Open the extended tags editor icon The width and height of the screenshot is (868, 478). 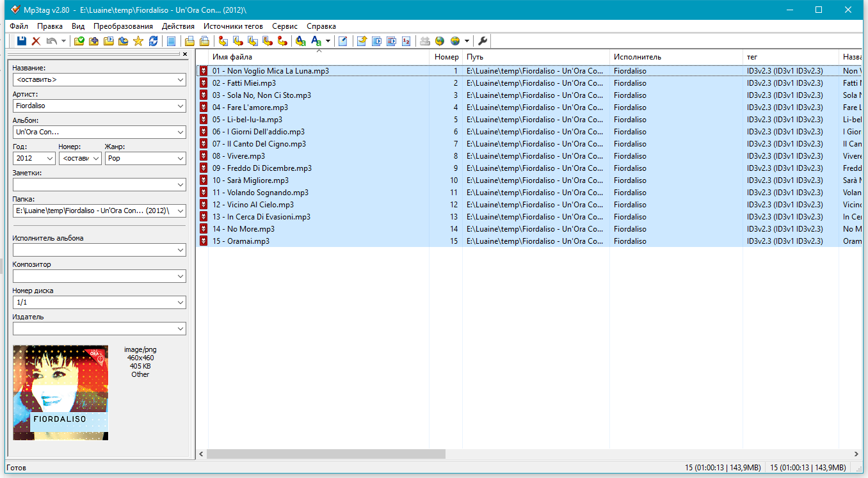point(343,41)
